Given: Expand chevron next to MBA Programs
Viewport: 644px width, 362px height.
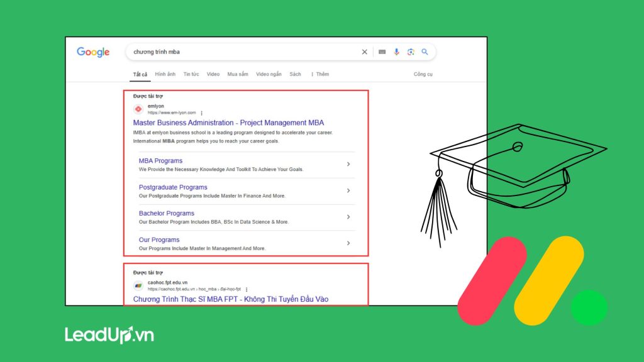Looking at the screenshot, I should (x=348, y=164).
